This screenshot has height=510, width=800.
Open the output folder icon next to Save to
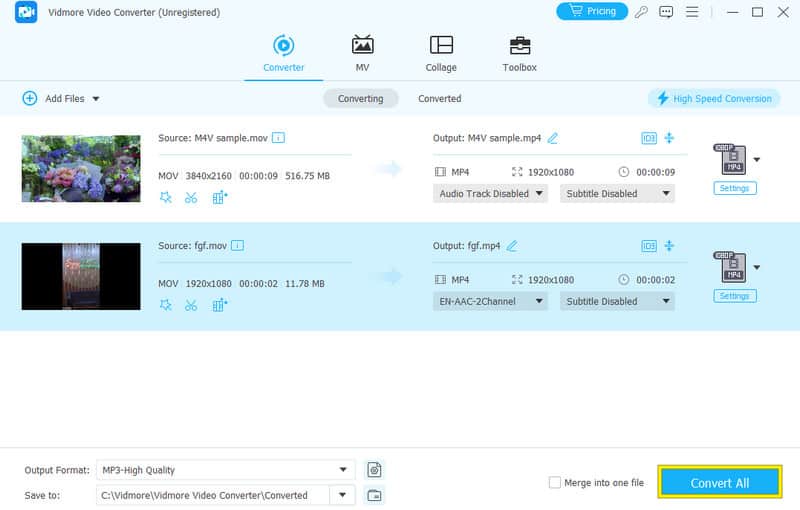coord(375,495)
